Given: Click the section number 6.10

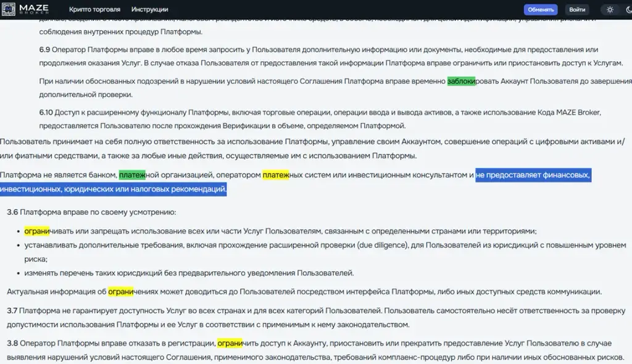Looking at the screenshot, I should tap(46, 112).
